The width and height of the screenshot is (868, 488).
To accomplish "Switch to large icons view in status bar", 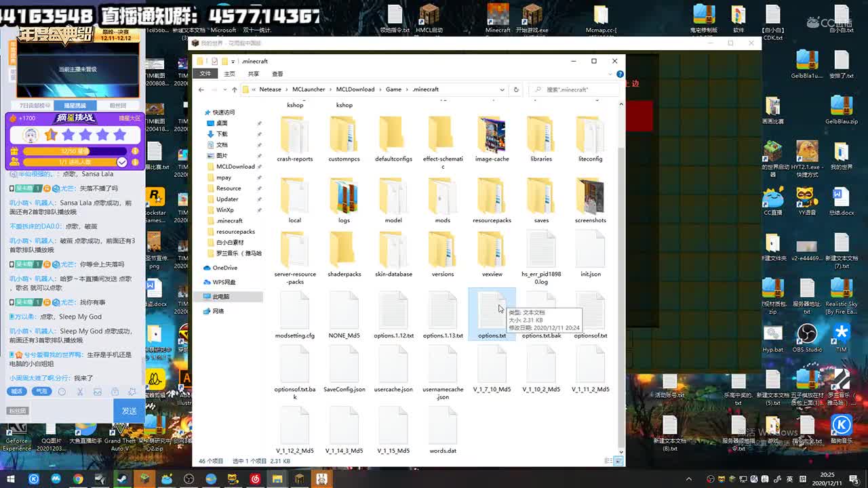I will [x=618, y=461].
